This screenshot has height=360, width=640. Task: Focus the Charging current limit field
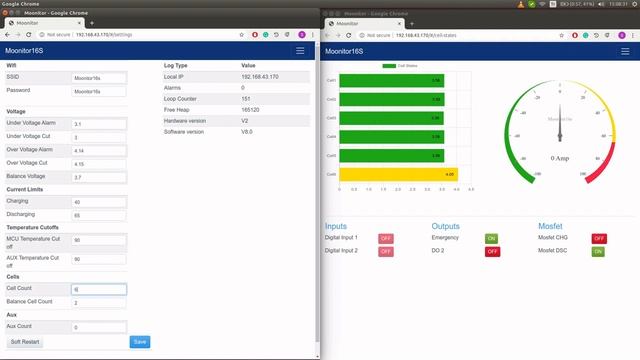pos(99,202)
